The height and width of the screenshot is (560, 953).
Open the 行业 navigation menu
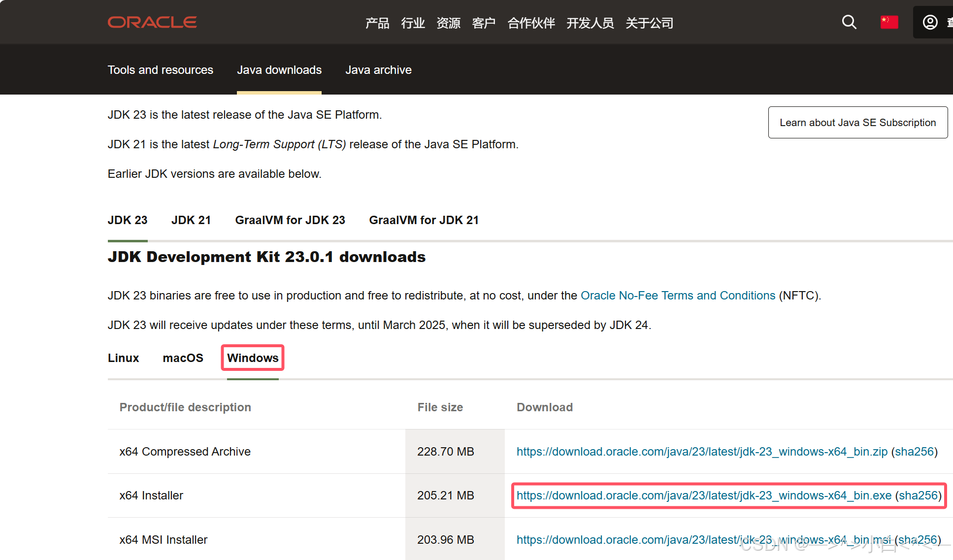(413, 23)
